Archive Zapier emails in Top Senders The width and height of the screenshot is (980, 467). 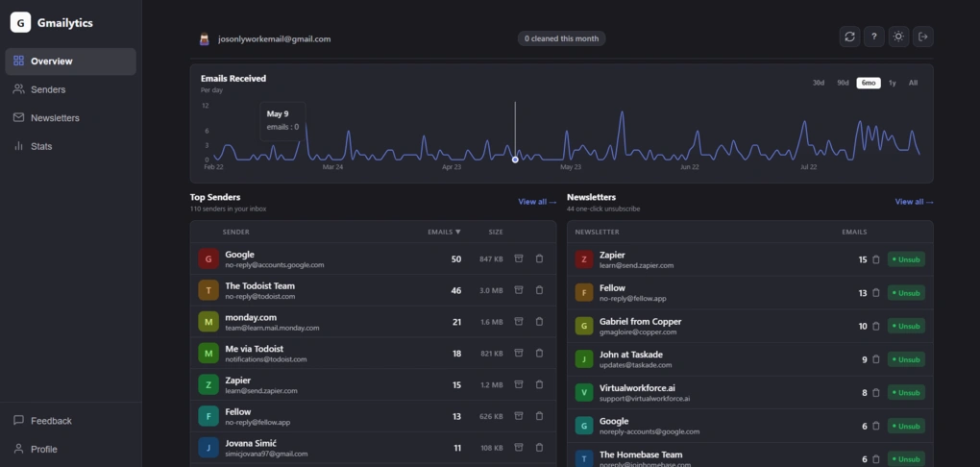coord(518,384)
